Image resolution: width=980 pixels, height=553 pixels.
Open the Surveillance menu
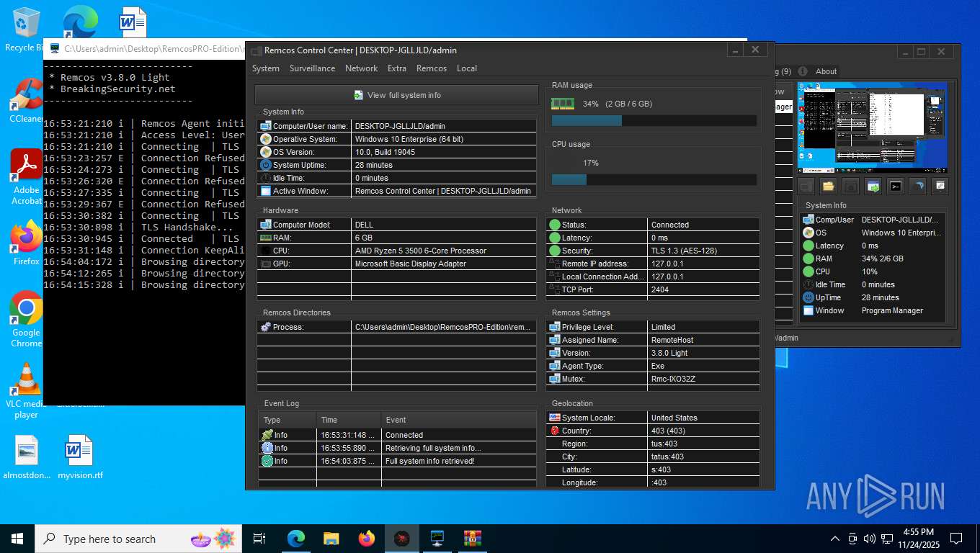(x=312, y=68)
